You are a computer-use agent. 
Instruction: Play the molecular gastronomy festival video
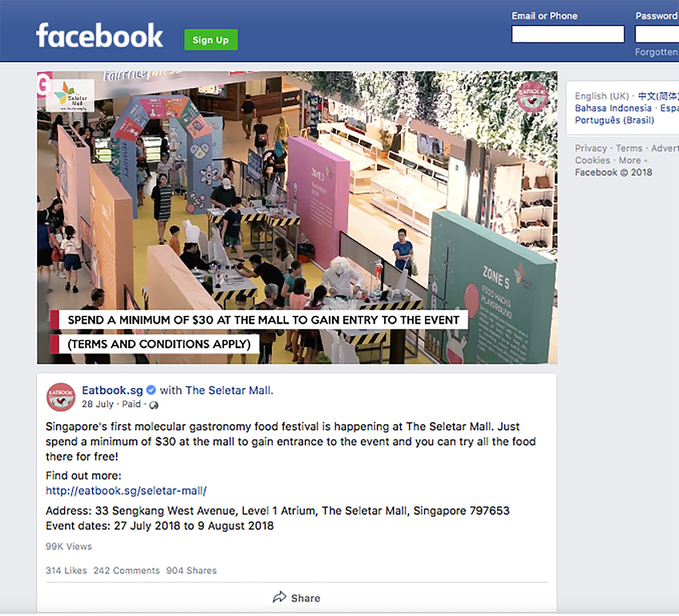point(297,217)
